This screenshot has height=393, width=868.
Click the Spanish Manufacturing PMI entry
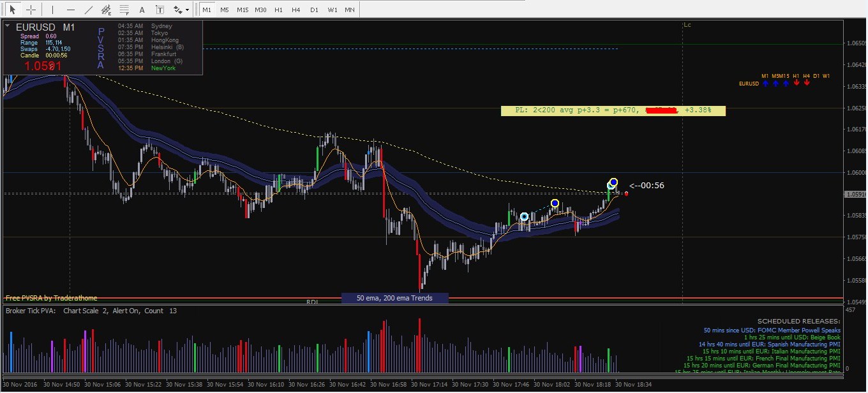769,345
